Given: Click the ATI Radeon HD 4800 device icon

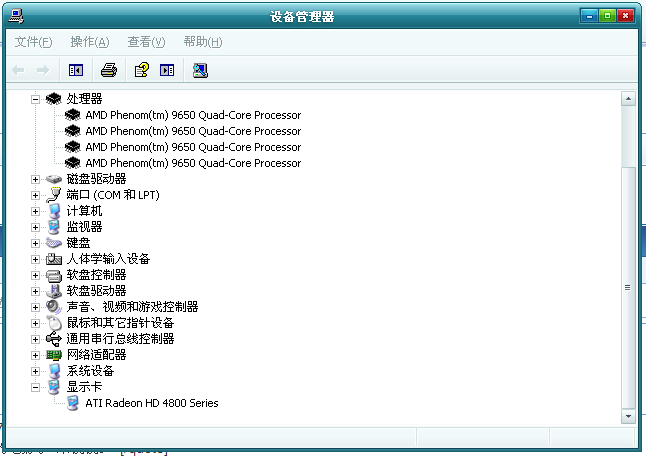Looking at the screenshot, I should click(73, 403).
